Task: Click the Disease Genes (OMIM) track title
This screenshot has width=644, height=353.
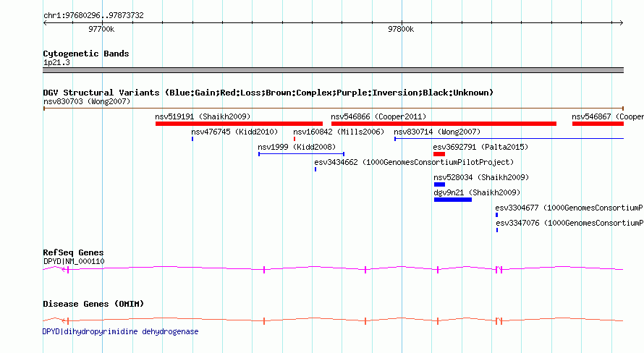Action: point(93,304)
